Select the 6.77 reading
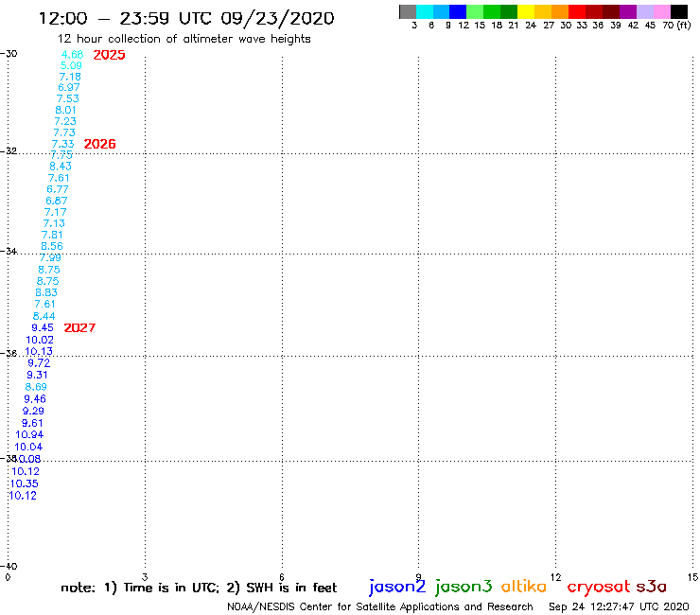This screenshot has width=700, height=615. 58,189
